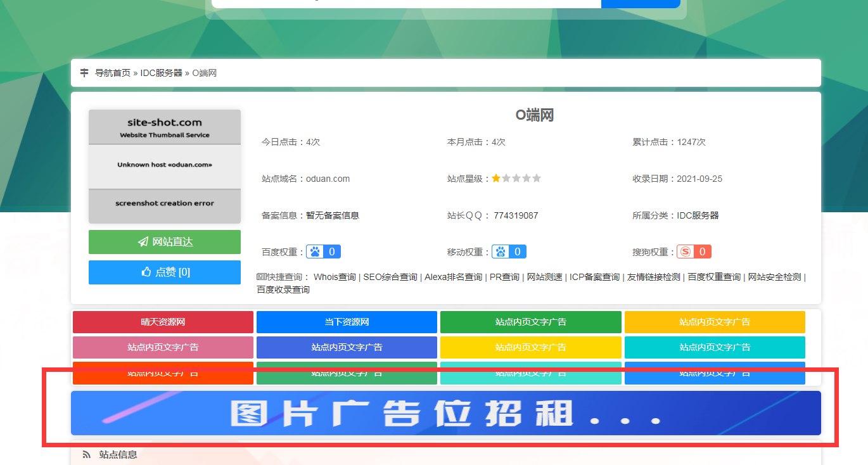Click the blue 当下资源网 ad button
The image size is (868, 465).
click(x=347, y=322)
